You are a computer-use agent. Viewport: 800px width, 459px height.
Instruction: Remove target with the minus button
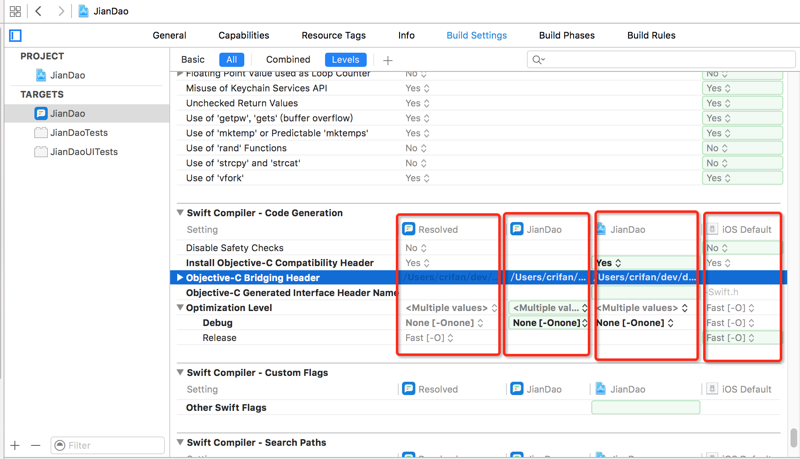tap(35, 445)
